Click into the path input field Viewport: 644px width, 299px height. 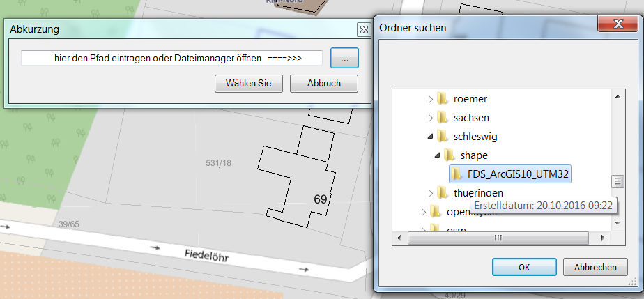(171, 58)
